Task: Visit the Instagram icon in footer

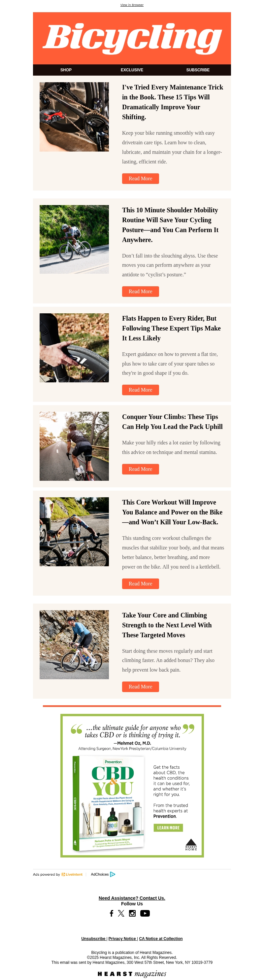Action: pos(132,913)
